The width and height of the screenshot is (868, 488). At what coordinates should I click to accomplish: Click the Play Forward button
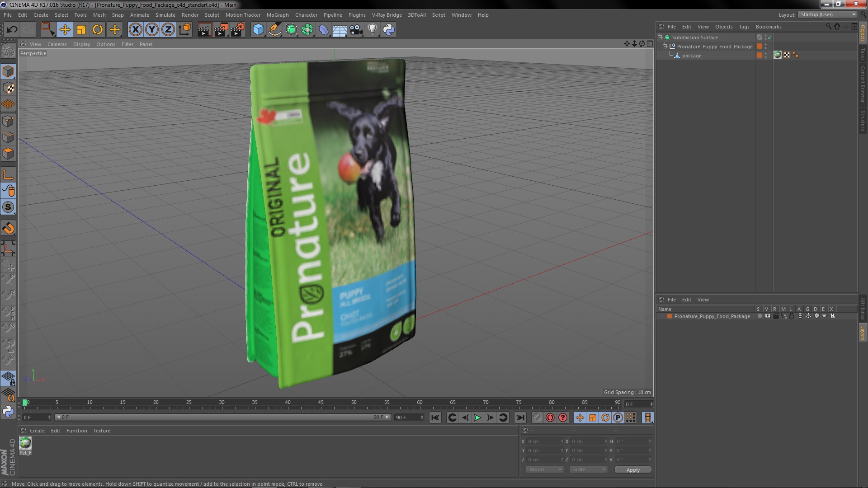(477, 418)
